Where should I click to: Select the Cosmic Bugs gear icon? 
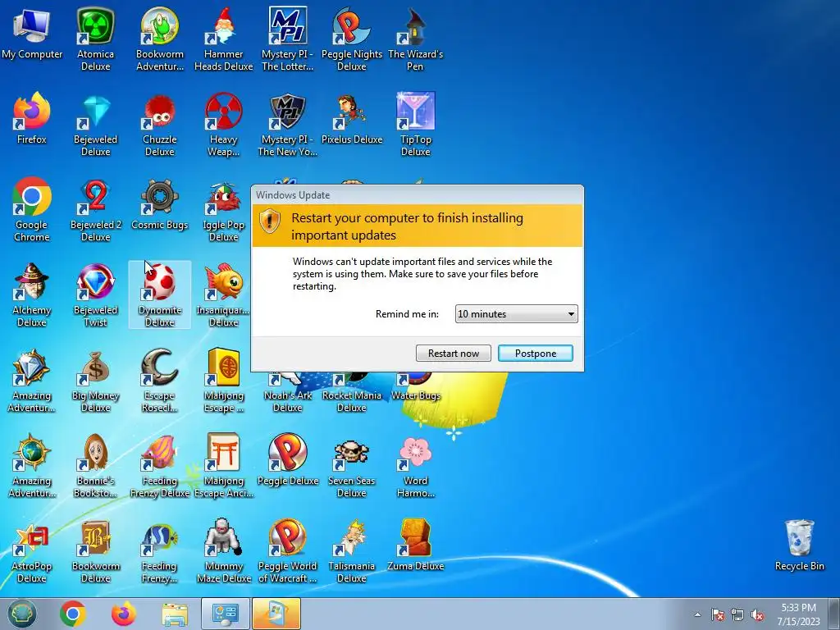[x=160, y=203]
